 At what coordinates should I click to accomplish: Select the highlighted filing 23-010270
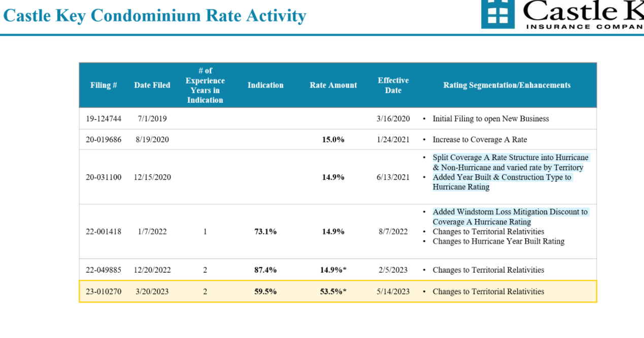click(104, 291)
